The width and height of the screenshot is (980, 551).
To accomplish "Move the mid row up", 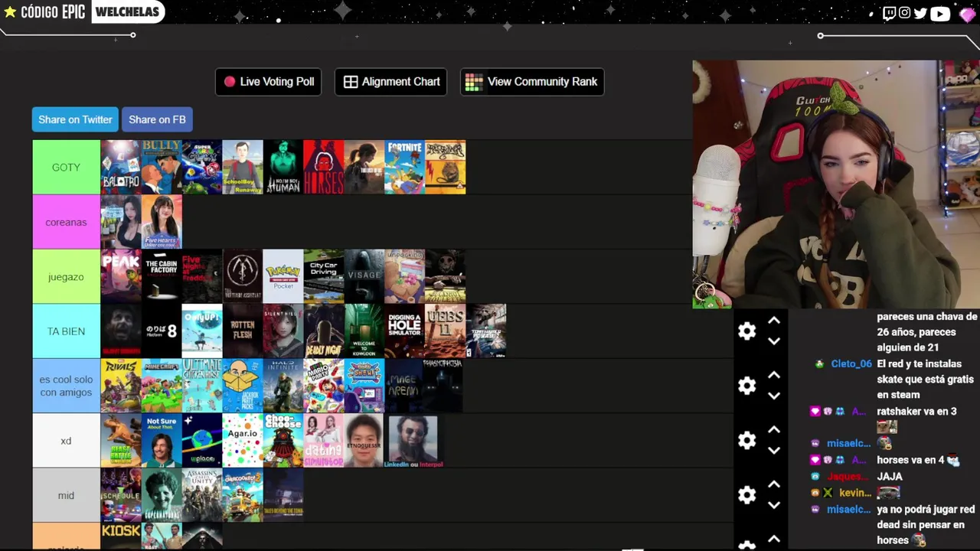I will pyautogui.click(x=774, y=484).
